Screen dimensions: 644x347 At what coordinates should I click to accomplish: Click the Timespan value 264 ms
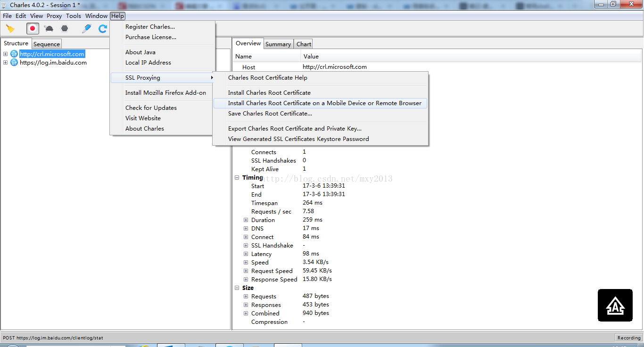click(313, 203)
